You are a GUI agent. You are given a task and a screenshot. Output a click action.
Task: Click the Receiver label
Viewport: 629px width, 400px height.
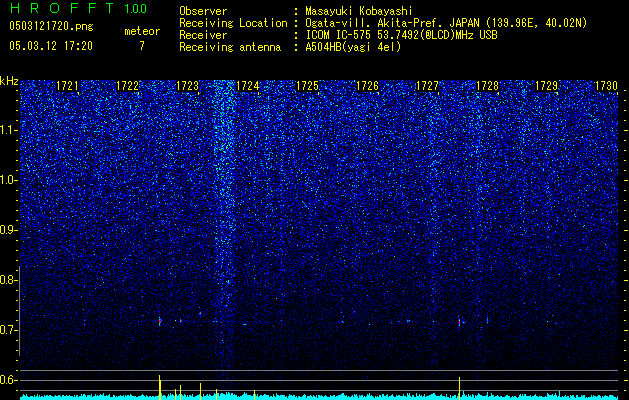203,35
